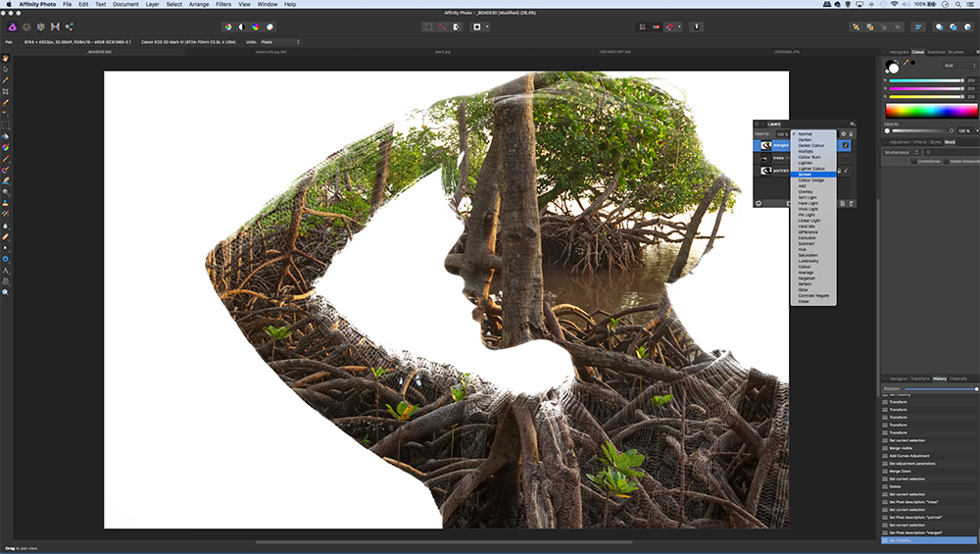Select the Move tool

click(6, 70)
